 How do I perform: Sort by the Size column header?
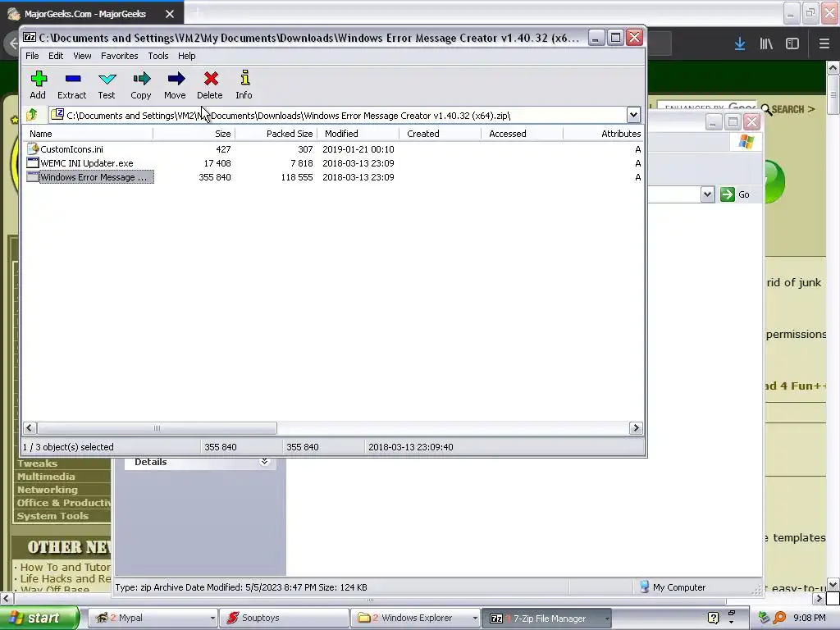click(x=194, y=134)
